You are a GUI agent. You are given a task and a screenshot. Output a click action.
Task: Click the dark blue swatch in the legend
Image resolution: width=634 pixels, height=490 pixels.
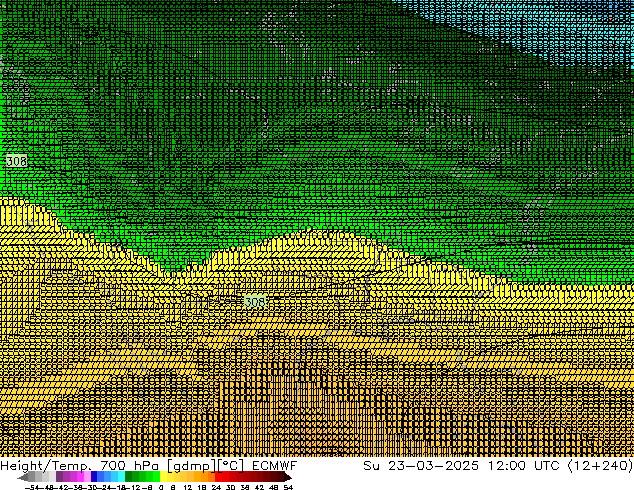[x=94, y=477]
